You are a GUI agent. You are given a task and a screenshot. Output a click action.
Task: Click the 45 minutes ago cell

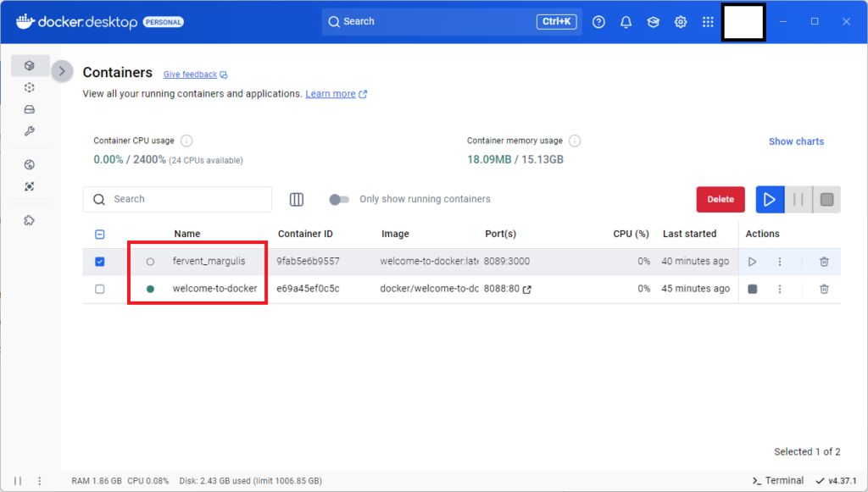coord(695,289)
